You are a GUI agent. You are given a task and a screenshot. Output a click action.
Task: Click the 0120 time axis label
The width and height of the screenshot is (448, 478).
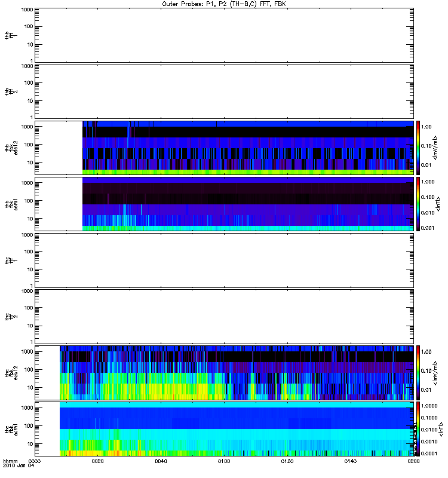(x=287, y=461)
